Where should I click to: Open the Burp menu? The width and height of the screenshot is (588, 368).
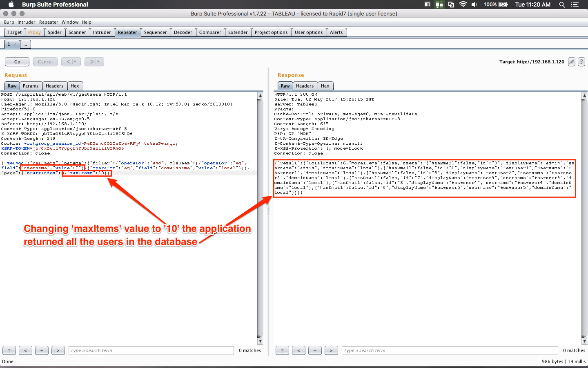(9, 22)
